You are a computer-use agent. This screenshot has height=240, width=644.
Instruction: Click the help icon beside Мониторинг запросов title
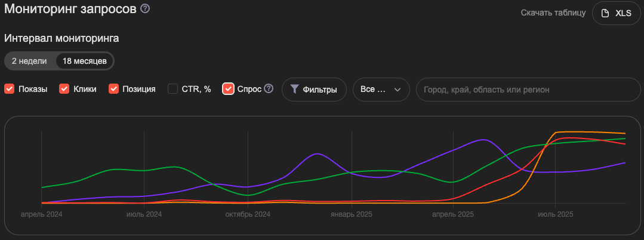coord(145,9)
